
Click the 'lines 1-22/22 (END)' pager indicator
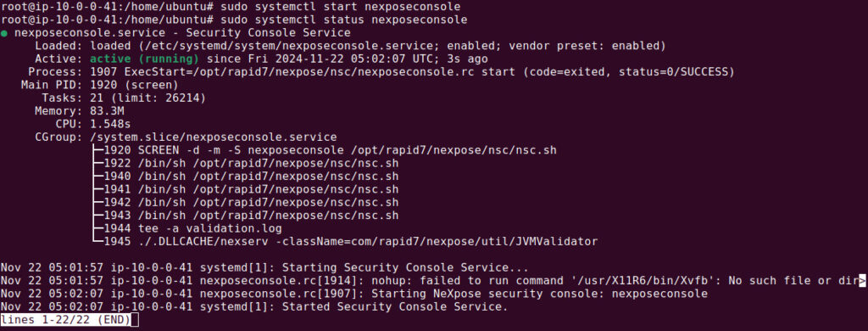click(65, 320)
